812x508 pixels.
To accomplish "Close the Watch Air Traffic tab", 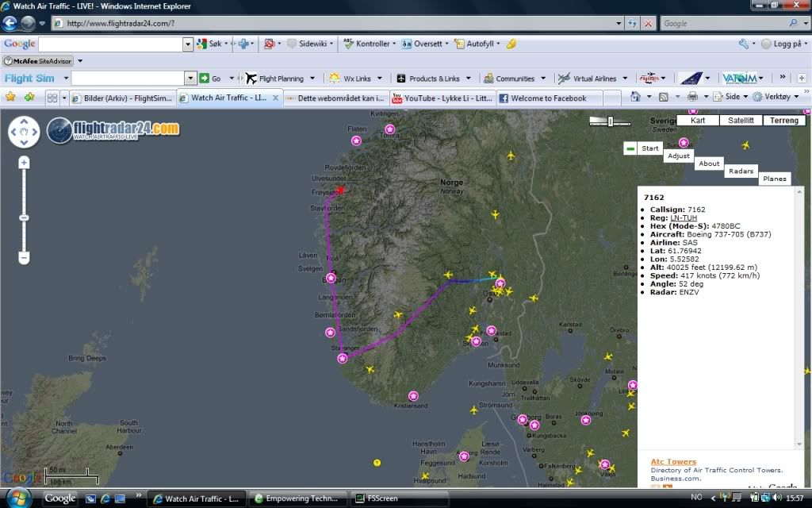I will [275, 98].
